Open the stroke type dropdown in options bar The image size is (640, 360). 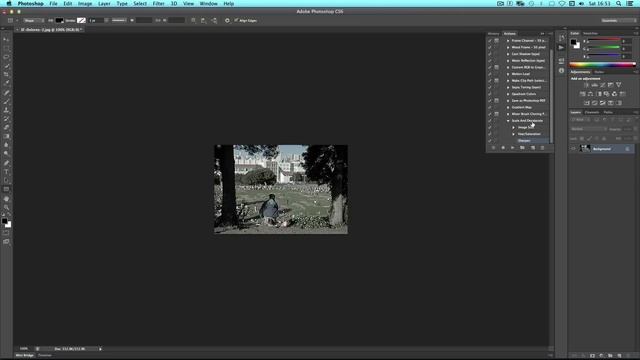[119, 20]
